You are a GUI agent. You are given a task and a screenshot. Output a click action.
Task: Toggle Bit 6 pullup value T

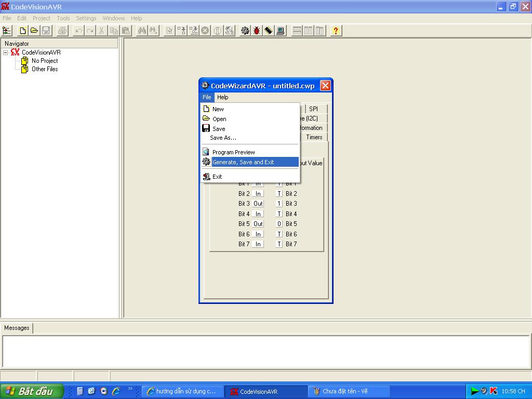[x=279, y=234]
